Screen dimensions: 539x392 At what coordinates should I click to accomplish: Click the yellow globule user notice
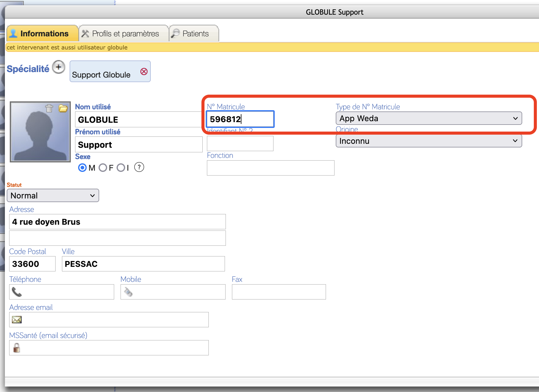(273, 47)
